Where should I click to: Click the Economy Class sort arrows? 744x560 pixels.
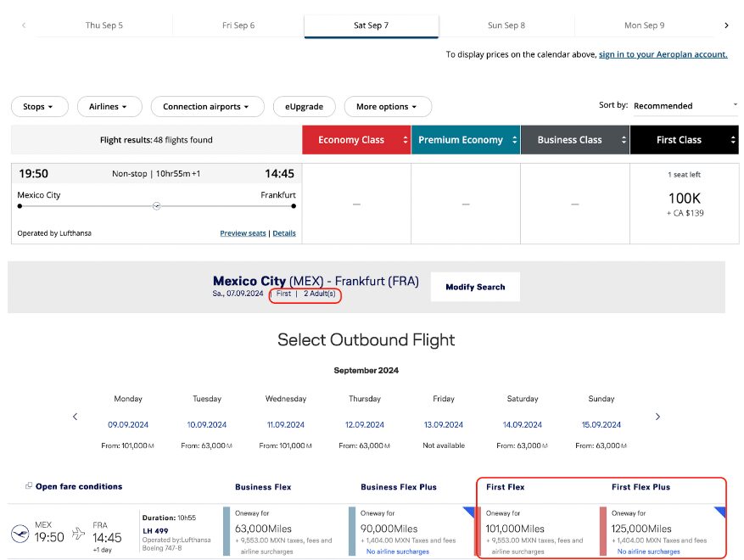tap(406, 140)
